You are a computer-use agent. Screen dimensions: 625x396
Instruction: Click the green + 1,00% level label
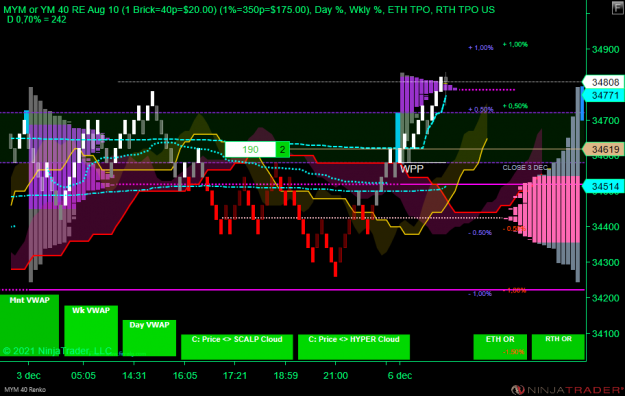(515, 44)
